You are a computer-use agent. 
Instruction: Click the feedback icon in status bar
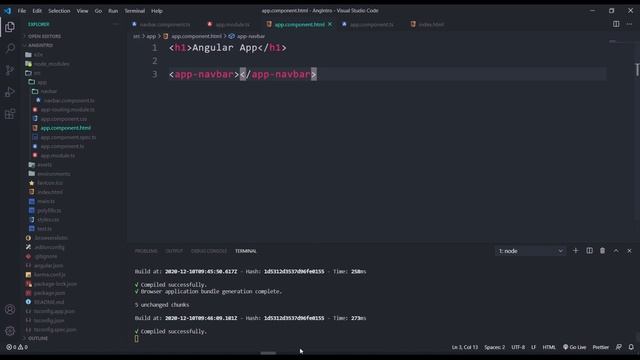pos(619,347)
